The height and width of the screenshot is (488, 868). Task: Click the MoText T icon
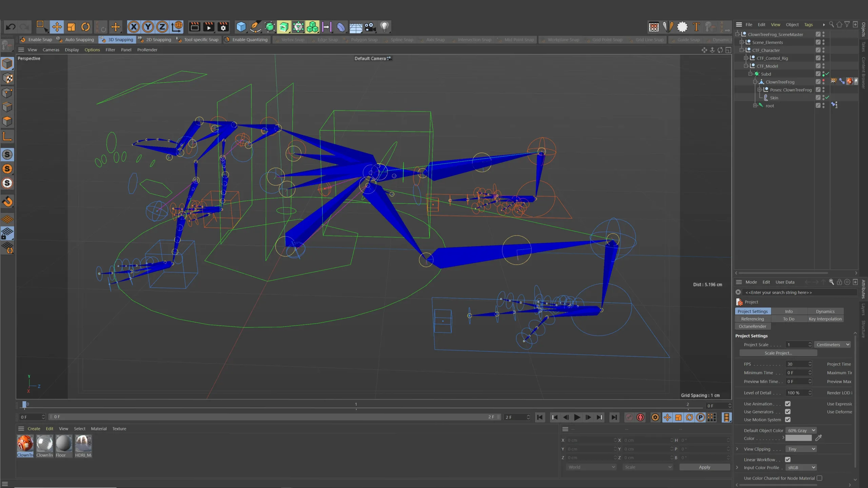(696, 27)
